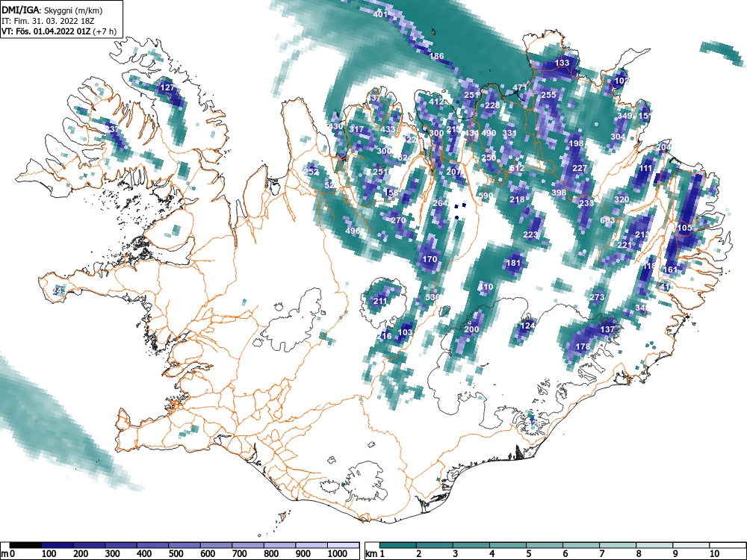Click the 590 visibility value
The image size is (747, 560).
coord(486,196)
